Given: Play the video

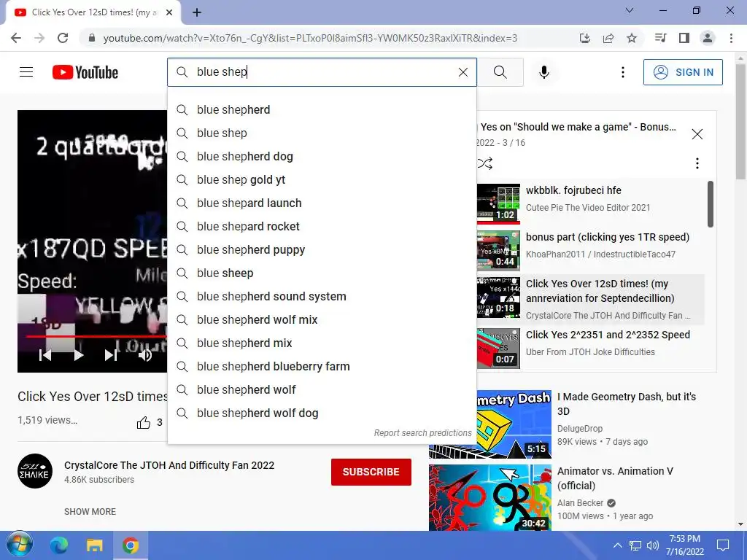Looking at the screenshot, I should click(79, 355).
